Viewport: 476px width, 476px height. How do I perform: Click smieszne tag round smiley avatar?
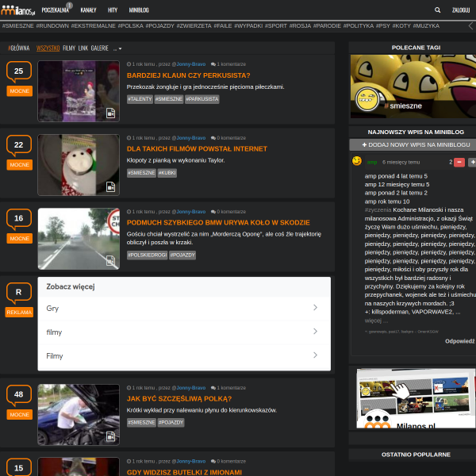click(367, 99)
